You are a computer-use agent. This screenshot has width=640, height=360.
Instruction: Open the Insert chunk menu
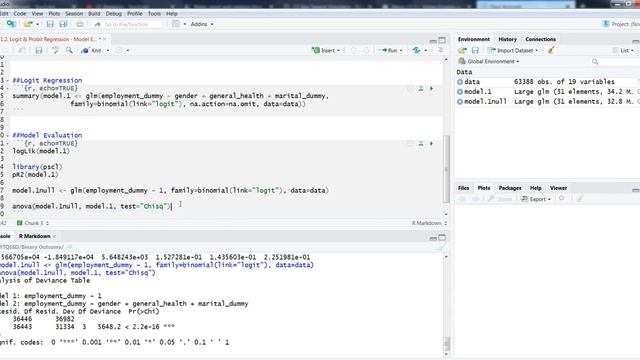(326, 51)
